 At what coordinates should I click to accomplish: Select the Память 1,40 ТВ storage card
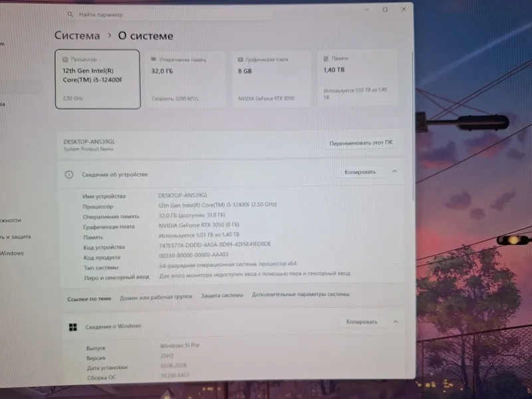(357, 78)
